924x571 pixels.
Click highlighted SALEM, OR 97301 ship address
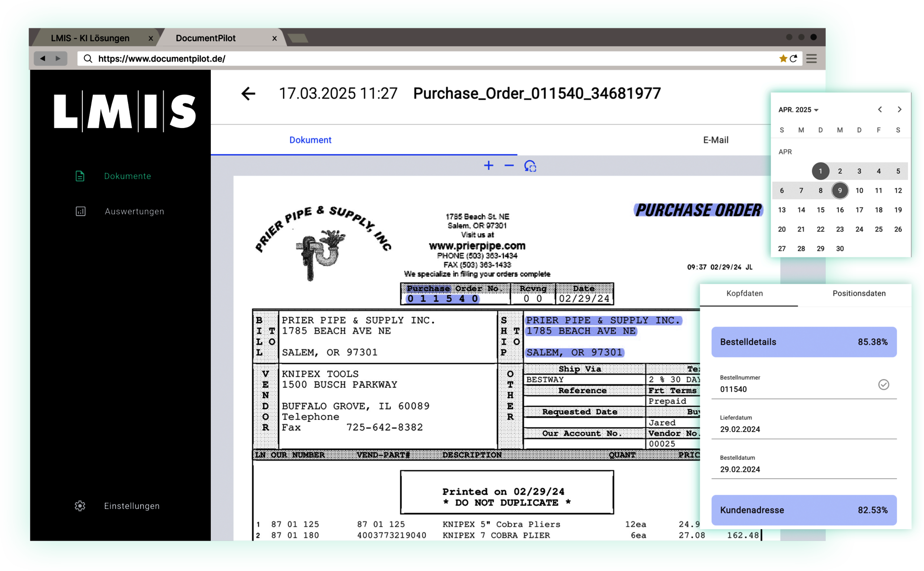(x=574, y=353)
